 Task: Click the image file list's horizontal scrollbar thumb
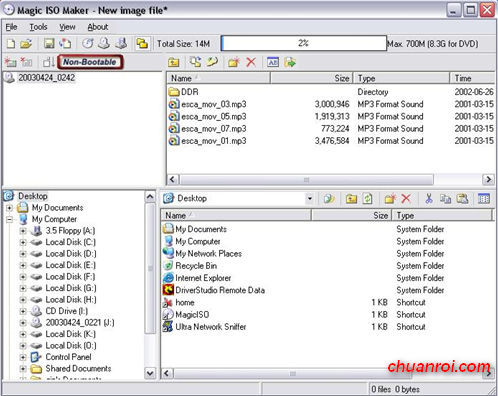(x=306, y=180)
